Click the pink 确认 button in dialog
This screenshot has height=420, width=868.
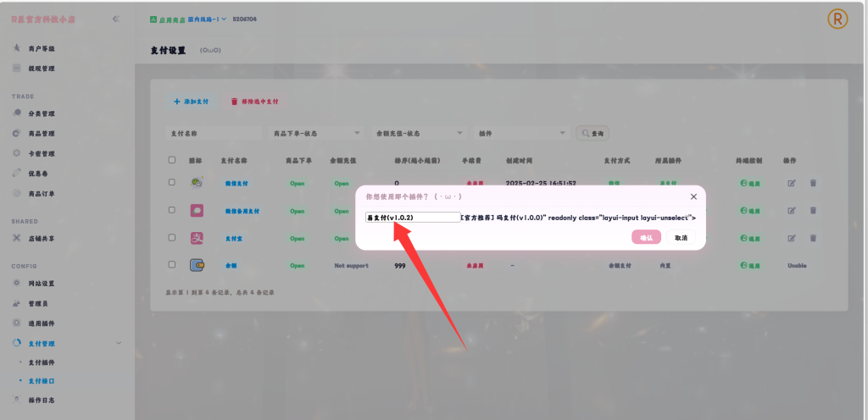[x=646, y=238]
